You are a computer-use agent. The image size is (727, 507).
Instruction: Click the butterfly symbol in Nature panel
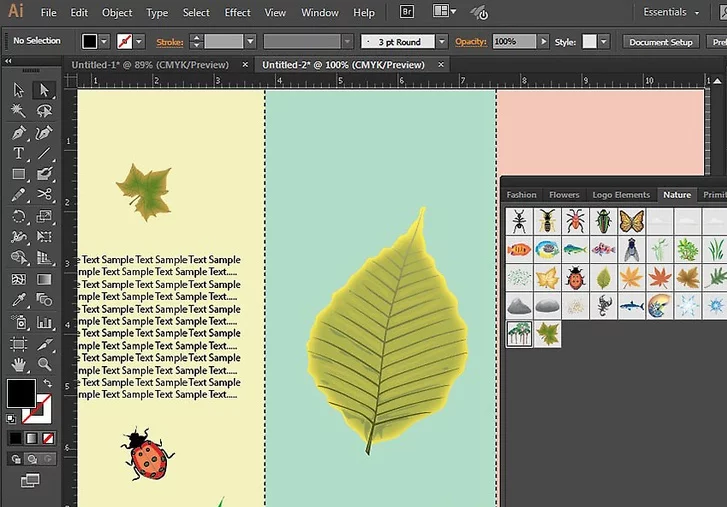pyautogui.click(x=630, y=220)
